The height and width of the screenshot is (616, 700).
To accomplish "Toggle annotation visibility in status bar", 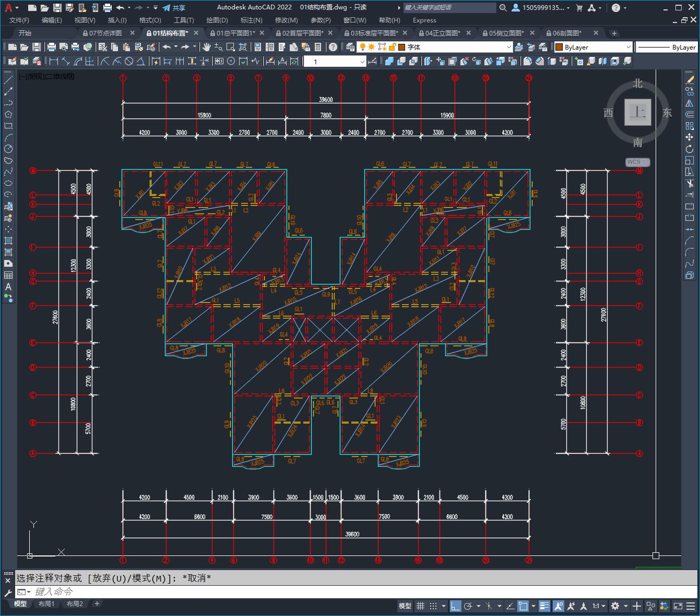I will (559, 606).
